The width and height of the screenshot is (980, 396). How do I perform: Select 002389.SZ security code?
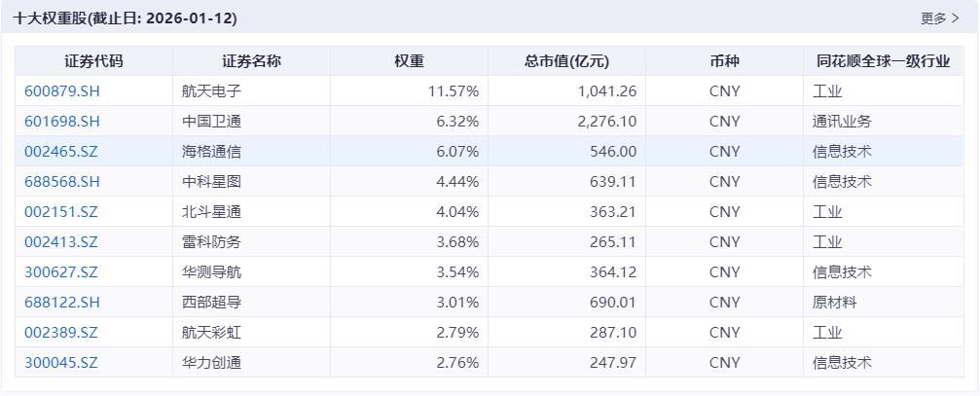click(x=61, y=333)
